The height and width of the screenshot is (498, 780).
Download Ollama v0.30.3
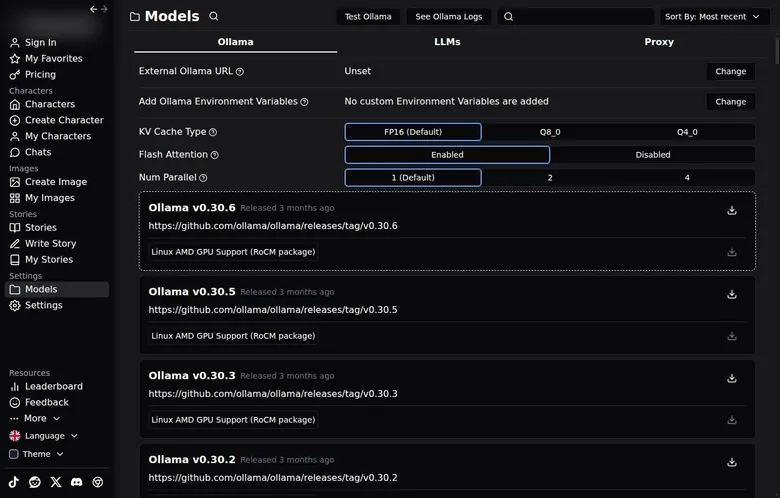[x=731, y=379]
